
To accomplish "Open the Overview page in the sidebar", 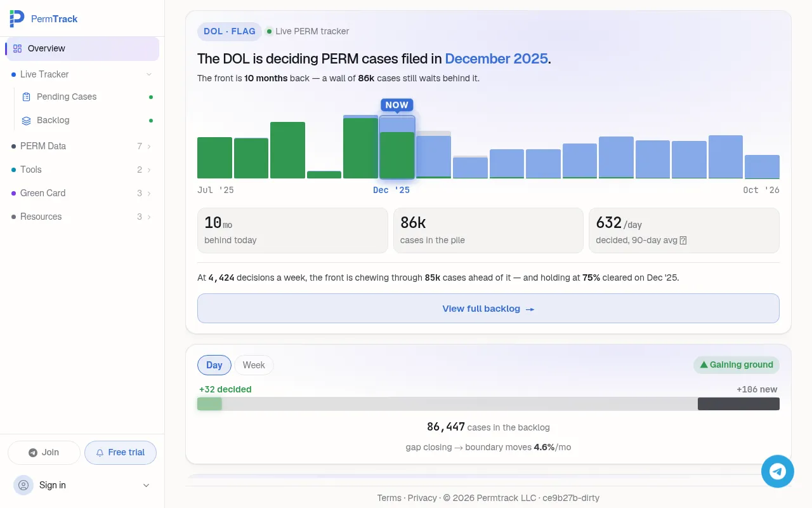I will (82, 48).
